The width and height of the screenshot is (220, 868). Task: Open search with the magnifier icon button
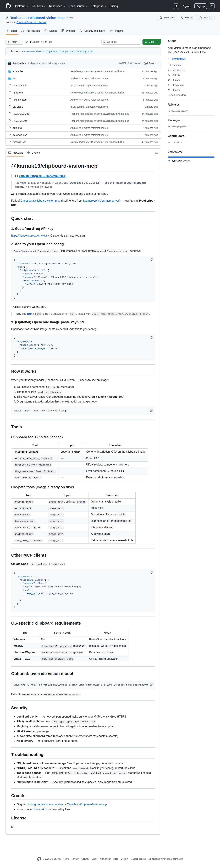pyautogui.click(x=176, y=6)
